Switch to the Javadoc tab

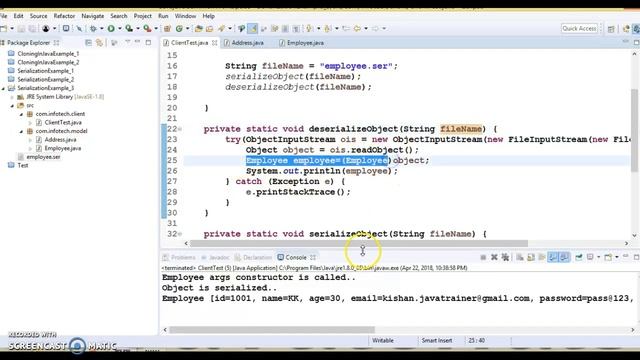(215, 257)
